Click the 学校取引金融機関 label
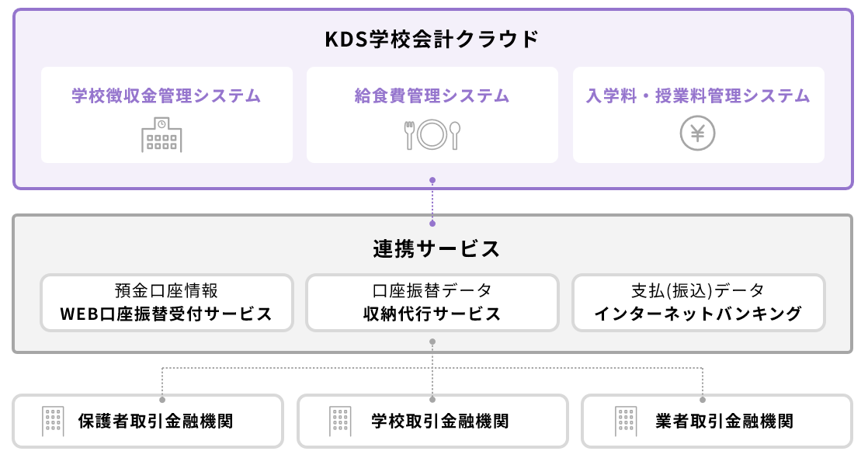 [x=439, y=422]
